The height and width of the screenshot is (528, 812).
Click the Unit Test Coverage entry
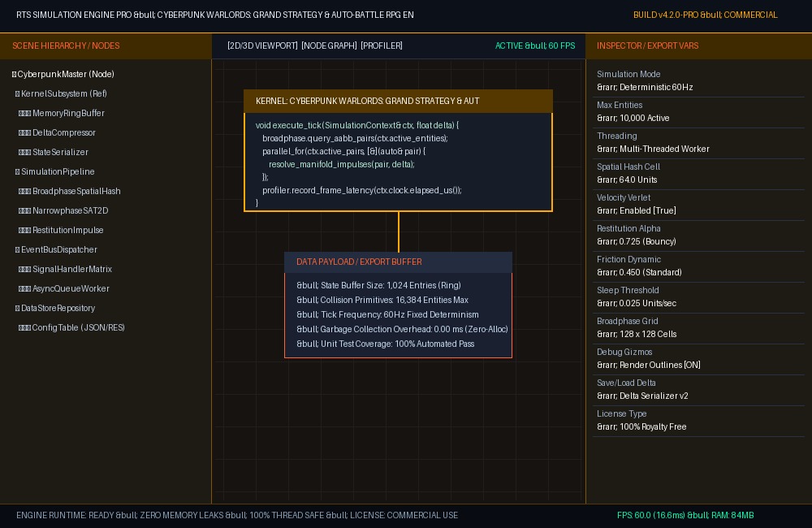tap(385, 344)
